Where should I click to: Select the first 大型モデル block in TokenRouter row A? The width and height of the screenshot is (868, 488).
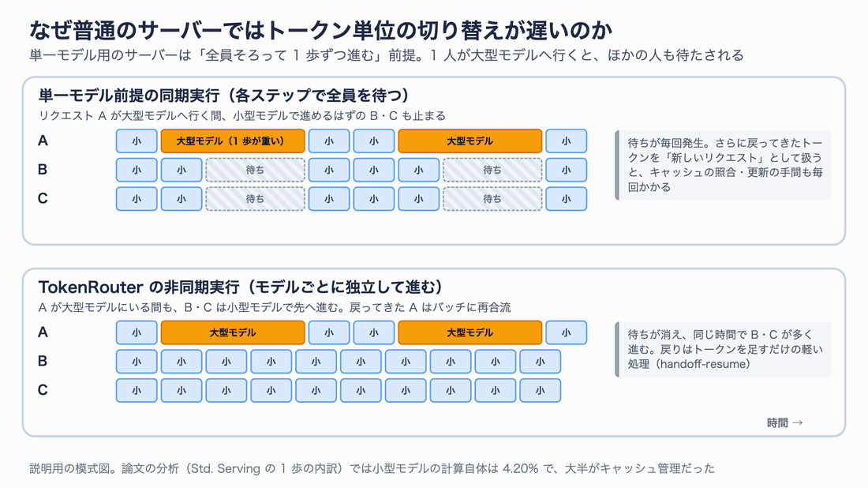point(233,332)
